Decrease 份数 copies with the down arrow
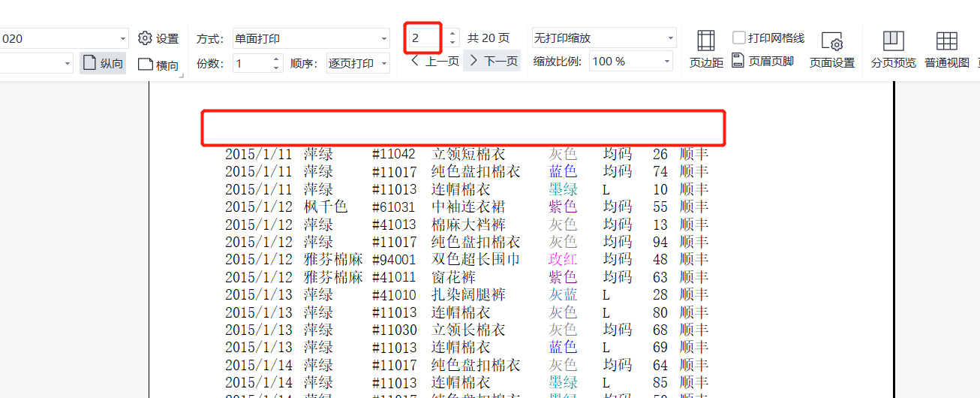 (276, 68)
